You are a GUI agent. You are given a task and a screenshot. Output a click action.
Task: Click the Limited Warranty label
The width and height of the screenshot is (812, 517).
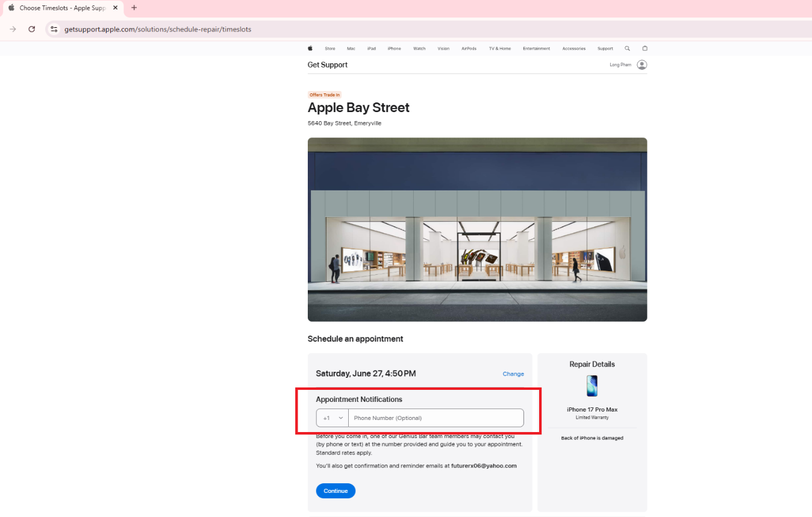pyautogui.click(x=592, y=418)
